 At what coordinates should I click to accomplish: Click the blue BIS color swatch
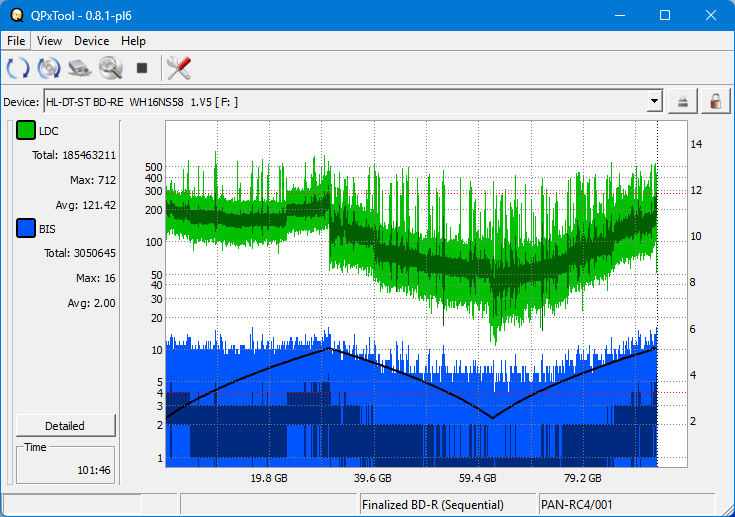(x=26, y=228)
